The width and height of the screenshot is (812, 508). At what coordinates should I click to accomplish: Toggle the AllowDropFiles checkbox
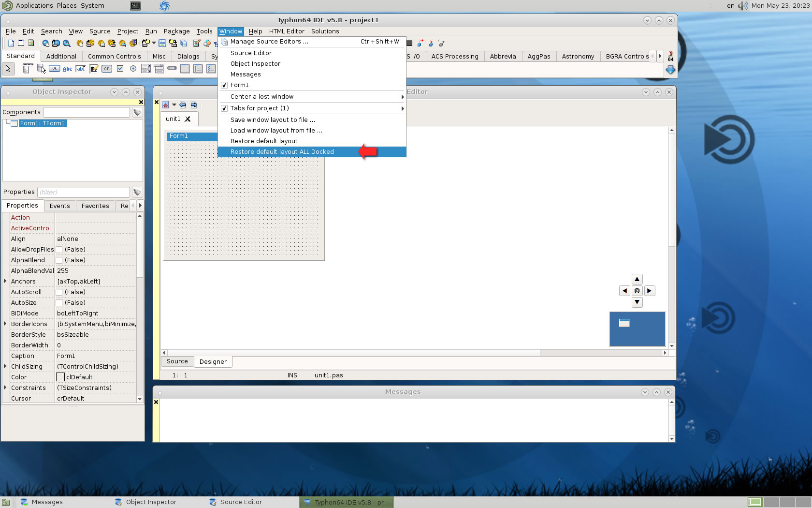click(x=59, y=250)
